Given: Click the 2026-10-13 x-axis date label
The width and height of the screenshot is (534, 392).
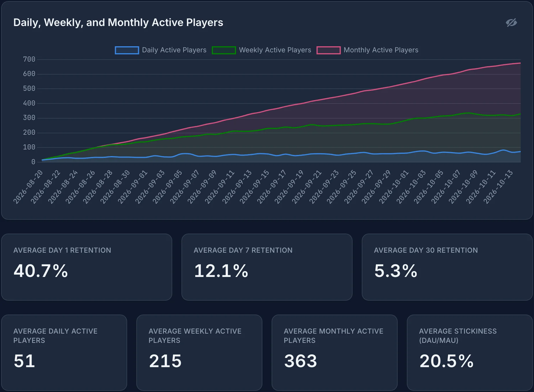Looking at the screenshot, I should tap(498, 187).
